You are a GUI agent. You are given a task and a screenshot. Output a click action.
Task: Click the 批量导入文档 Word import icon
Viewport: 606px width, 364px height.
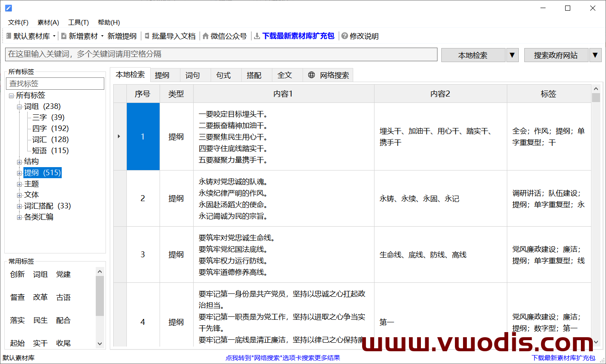click(146, 36)
